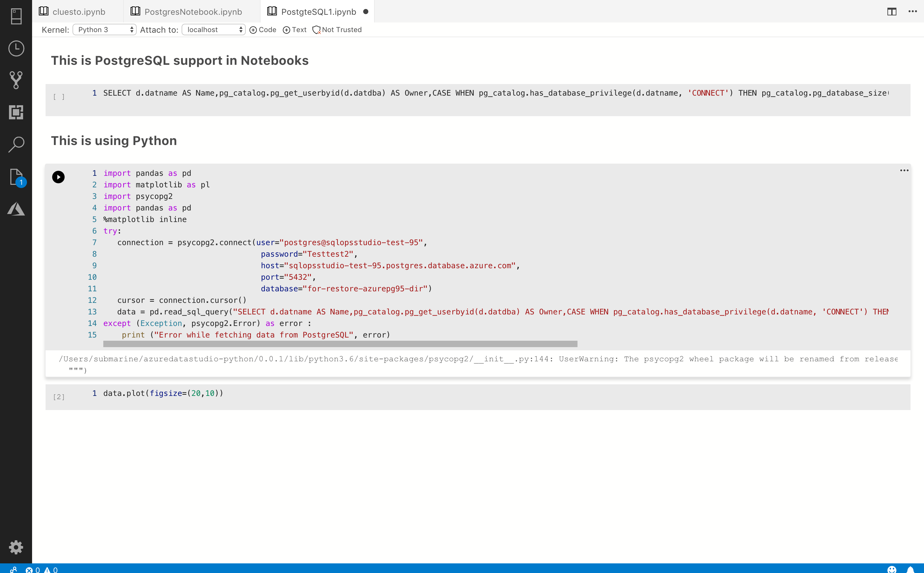Screen dimensions: 924x573
Task: Open the notebooks view with badge 1
Action: point(16,177)
